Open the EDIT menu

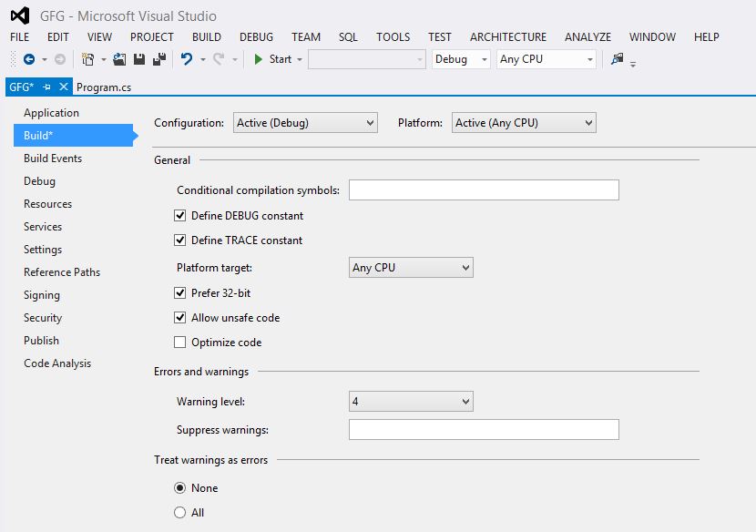[58, 37]
